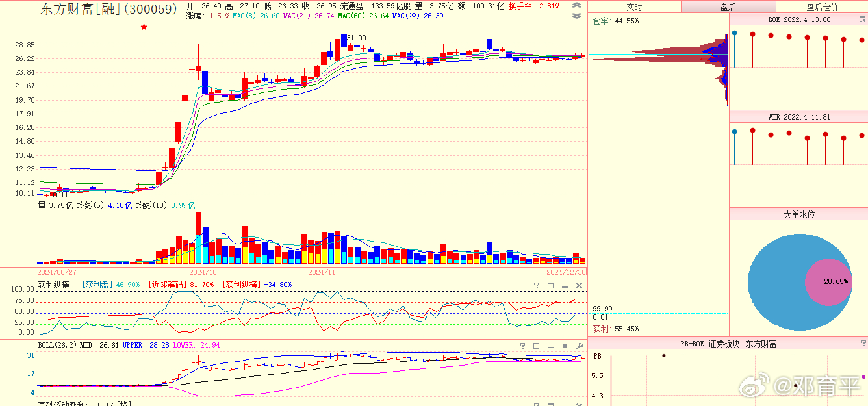Screen dimensions: 868x406
Task: Click the WIR 2022.4 11.81 panel header
Action: point(799,117)
